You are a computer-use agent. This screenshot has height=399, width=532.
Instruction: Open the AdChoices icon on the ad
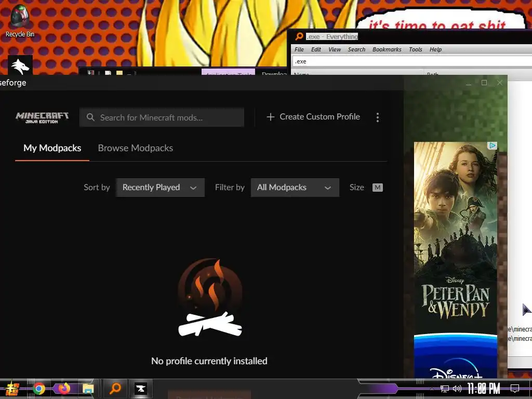[x=493, y=145]
